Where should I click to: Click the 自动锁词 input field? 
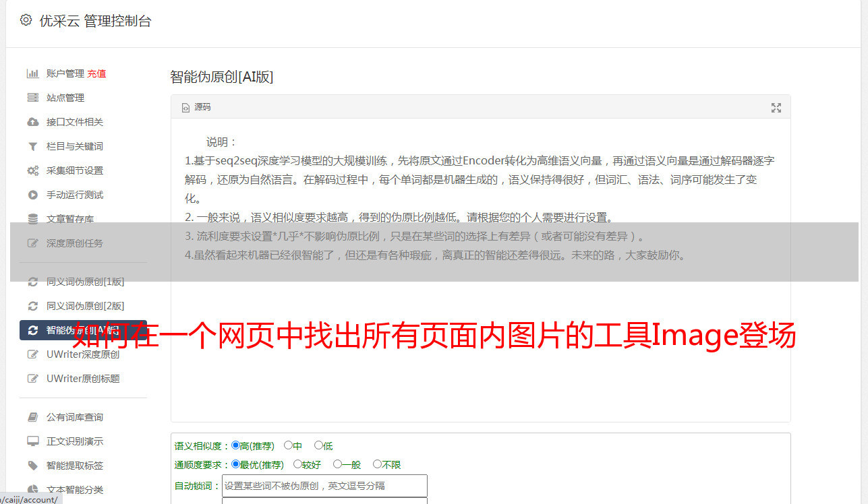tap(324, 485)
